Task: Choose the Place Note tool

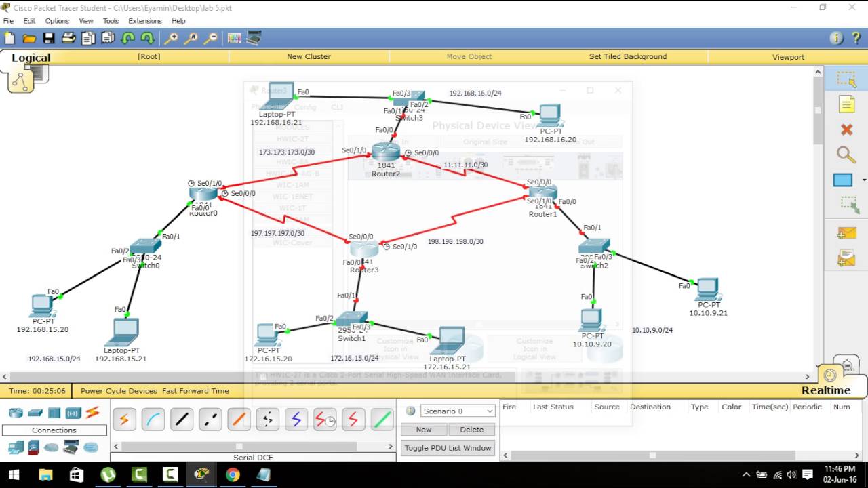Action: pyautogui.click(x=846, y=104)
